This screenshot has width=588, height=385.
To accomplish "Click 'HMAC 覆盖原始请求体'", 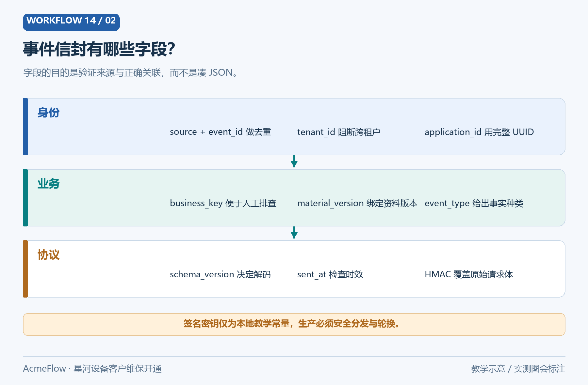I will click(469, 274).
